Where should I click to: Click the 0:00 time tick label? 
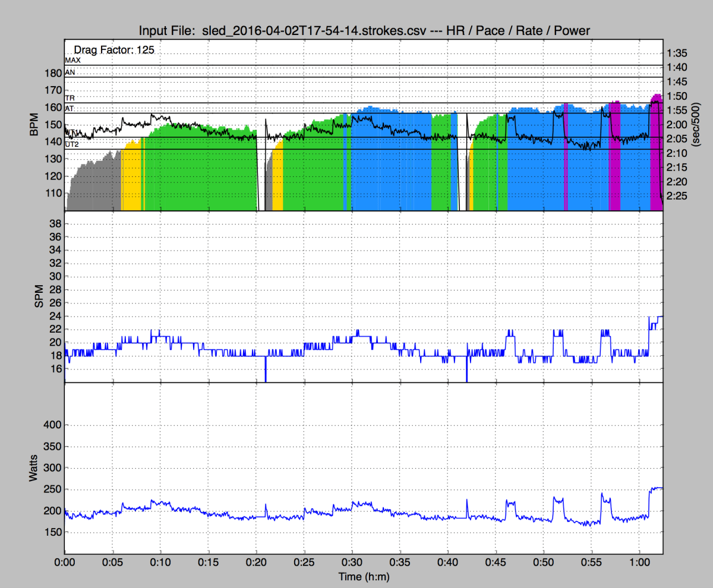coord(65,562)
